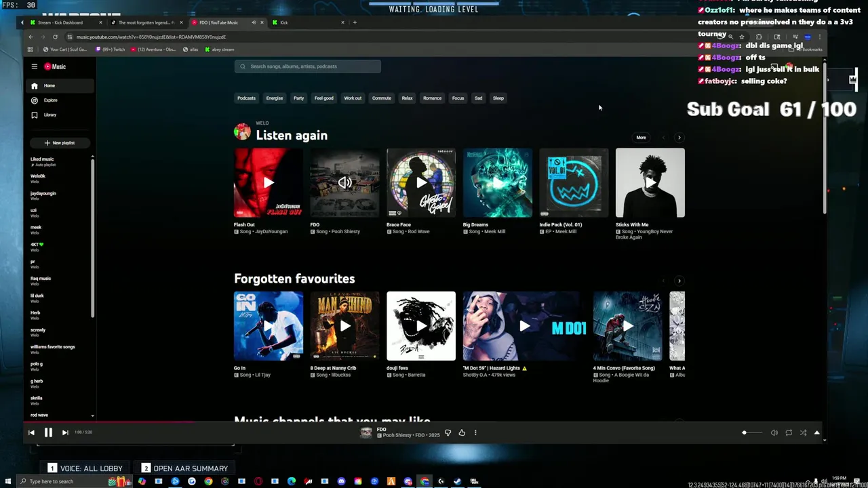Select the Energise mood chip
868x488 pixels.
[275, 98]
